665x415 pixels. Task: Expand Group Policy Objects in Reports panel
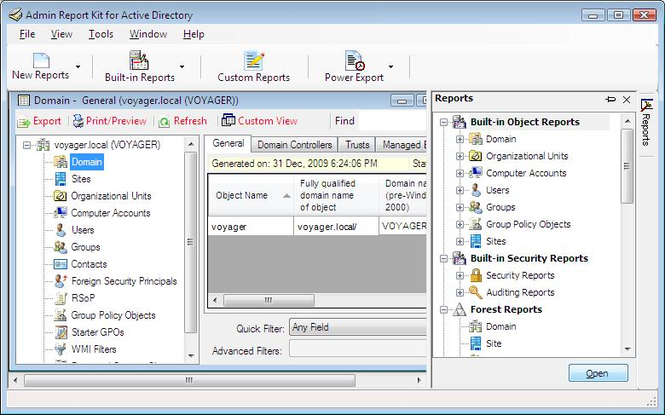click(x=460, y=224)
